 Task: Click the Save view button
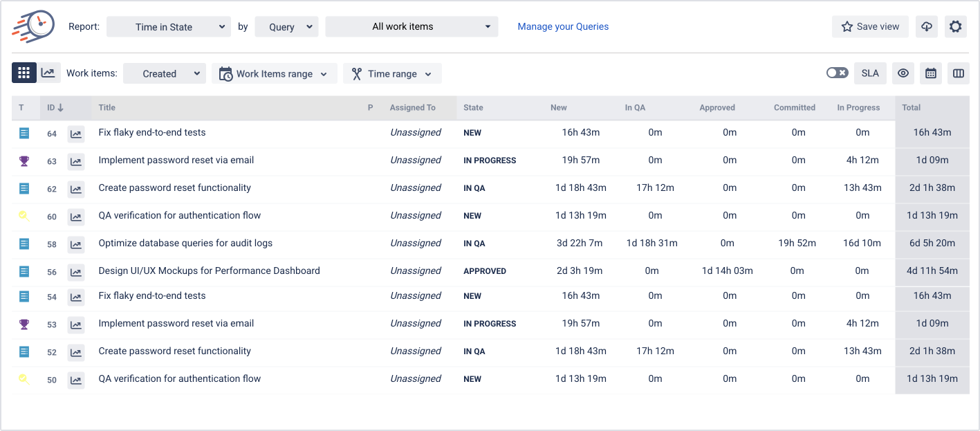pos(870,27)
